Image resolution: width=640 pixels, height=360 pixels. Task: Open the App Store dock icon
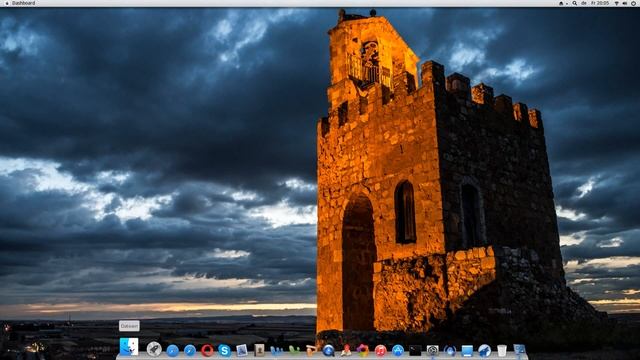click(x=398, y=350)
